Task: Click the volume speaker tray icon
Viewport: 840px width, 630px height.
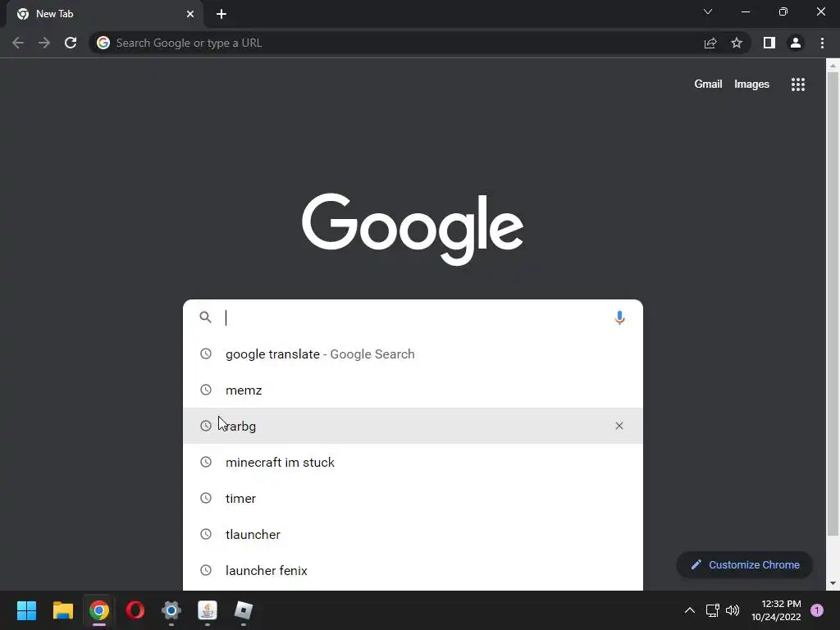Action: click(733, 610)
